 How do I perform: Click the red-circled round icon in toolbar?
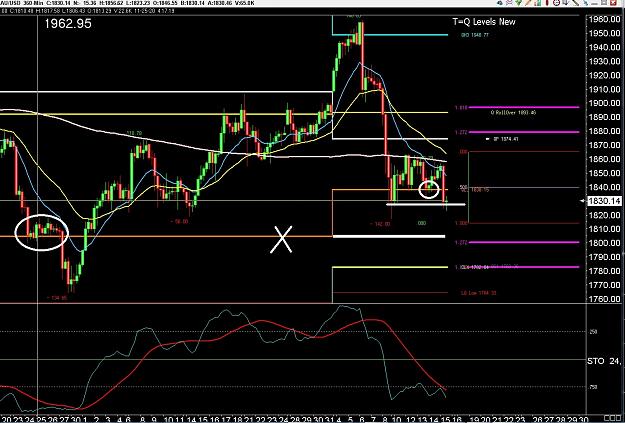pyautogui.click(x=556, y=2)
